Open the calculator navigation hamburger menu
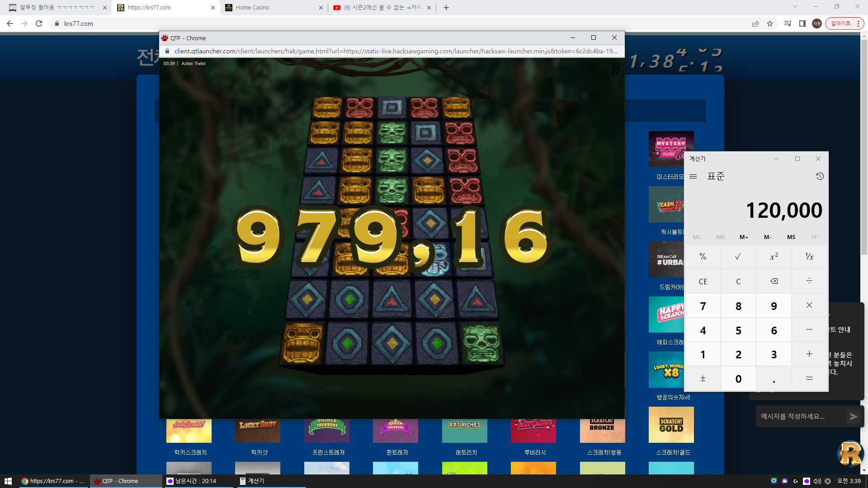This screenshot has width=868, height=488. [x=693, y=177]
